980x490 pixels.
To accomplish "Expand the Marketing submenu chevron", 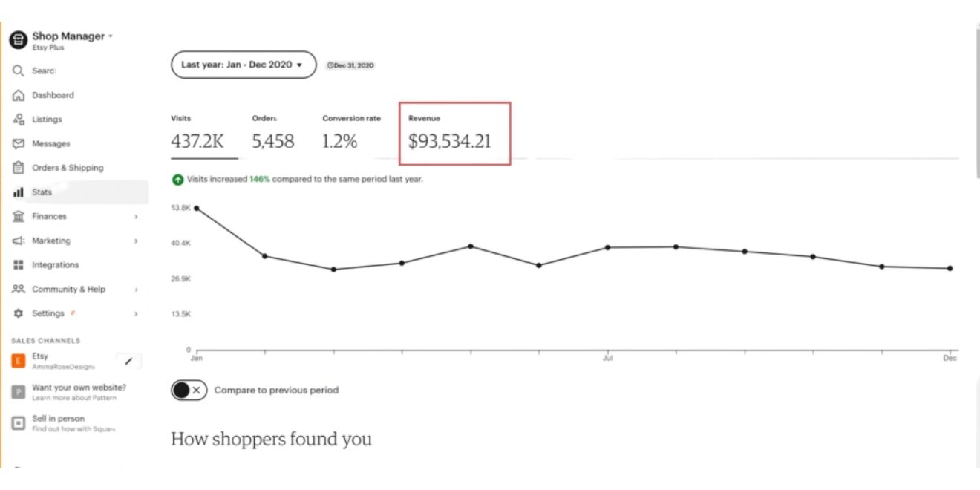I will point(136,241).
